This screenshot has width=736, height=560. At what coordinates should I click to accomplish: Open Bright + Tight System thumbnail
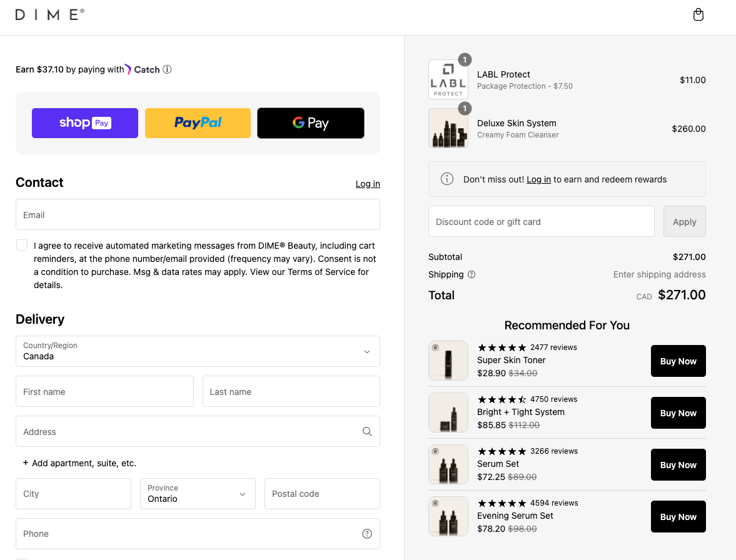448,412
